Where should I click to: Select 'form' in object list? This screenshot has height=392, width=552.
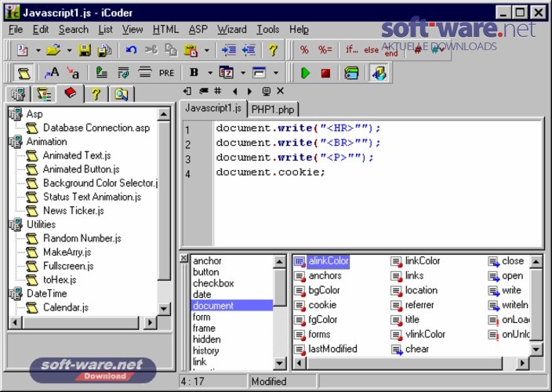202,317
